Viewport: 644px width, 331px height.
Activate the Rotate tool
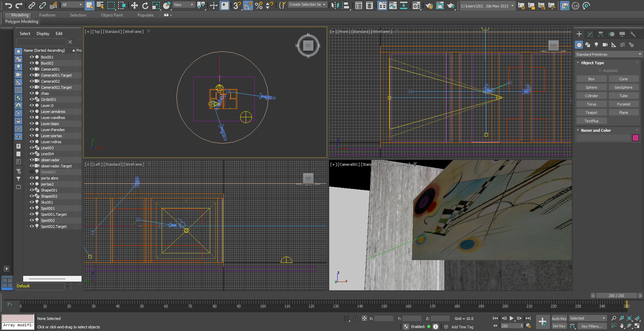point(145,5)
